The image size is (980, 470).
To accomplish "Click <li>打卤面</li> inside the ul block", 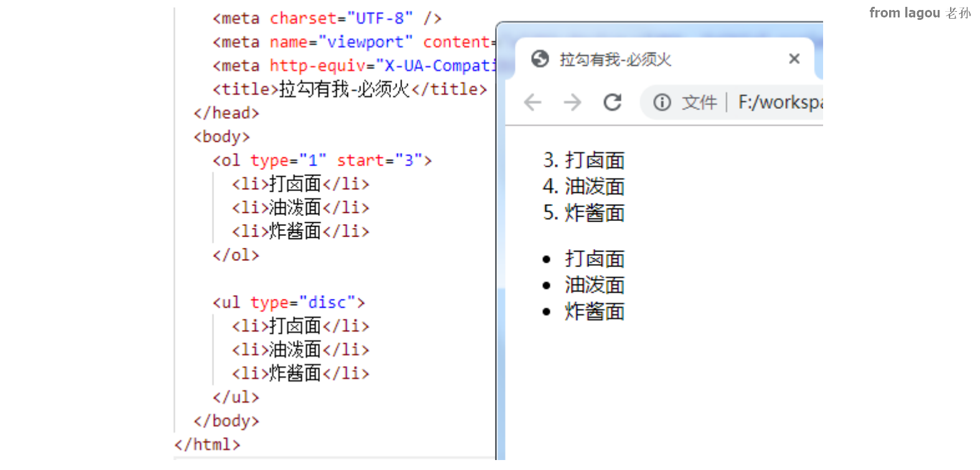I will pyautogui.click(x=301, y=326).
